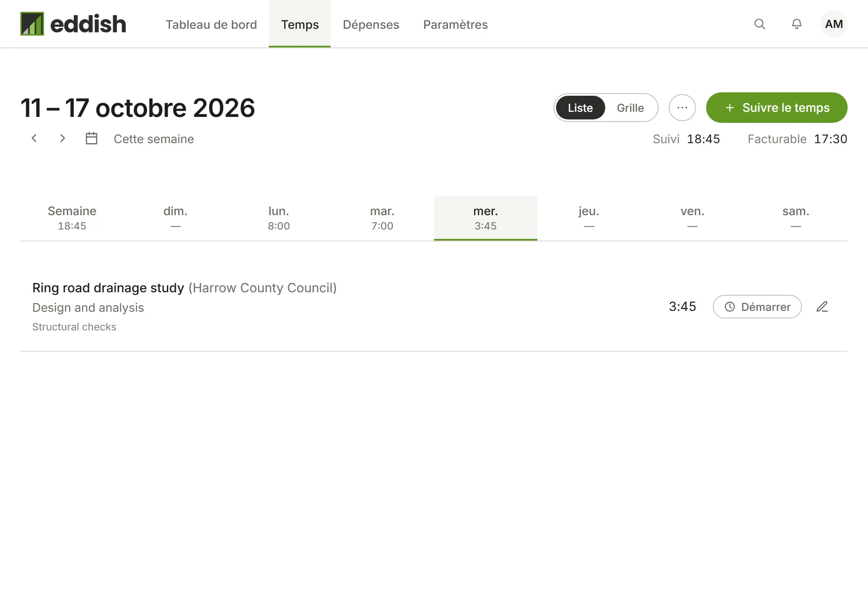Open the calendar date picker icon
The height and width of the screenshot is (593, 868).
point(92,138)
